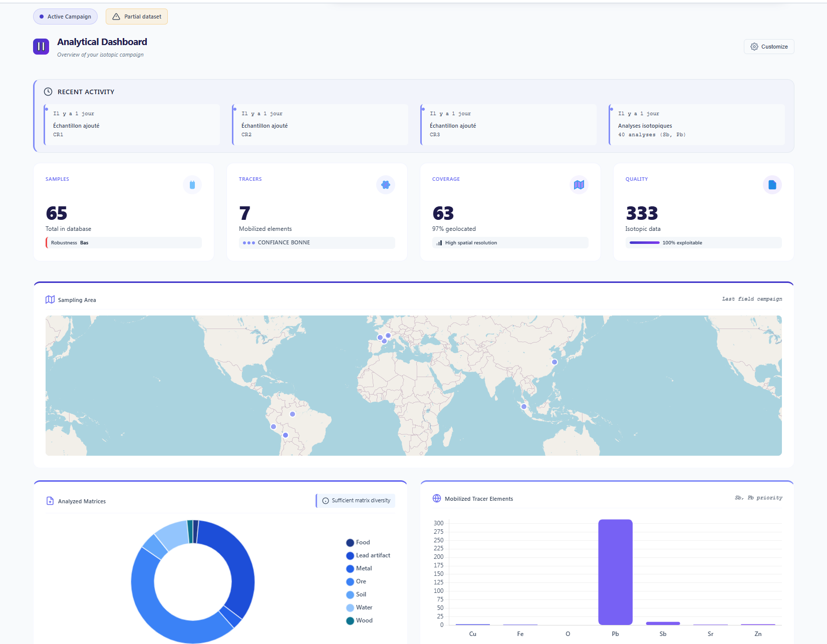Select the sample vial icon on Samples card

click(192, 185)
